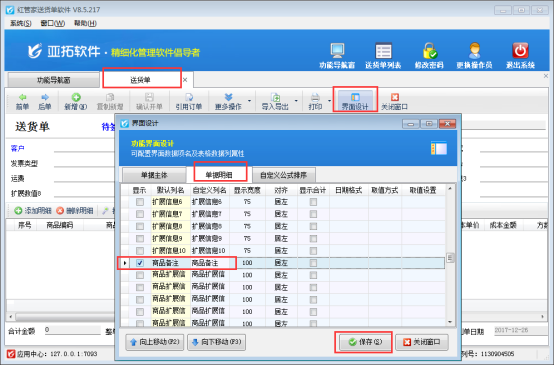Click the 合计金额 input field
Image resolution: width=554 pixels, height=366 pixels.
pyautogui.click(x=72, y=330)
